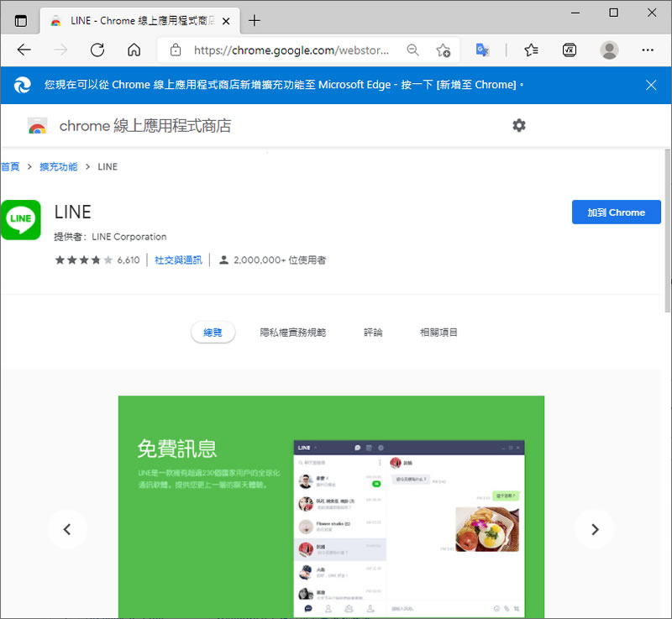Go to 擴充功能 breadcrumb link
Image resolution: width=672 pixels, height=619 pixels.
[59, 166]
